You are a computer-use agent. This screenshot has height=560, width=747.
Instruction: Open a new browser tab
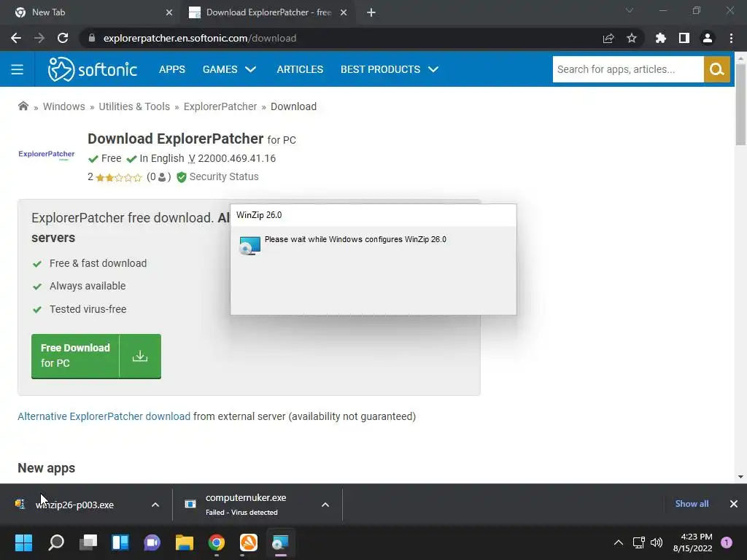[371, 13]
